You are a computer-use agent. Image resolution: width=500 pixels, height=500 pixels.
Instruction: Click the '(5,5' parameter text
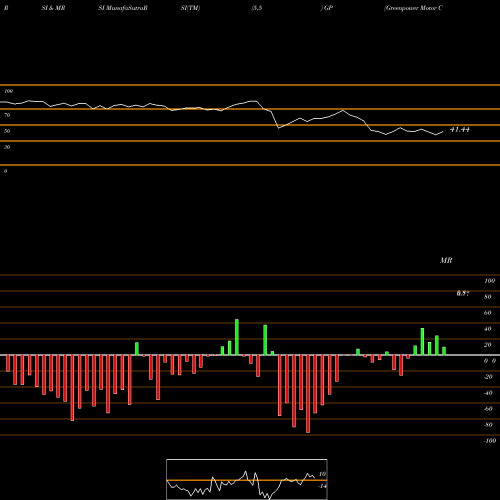pyautogui.click(x=257, y=8)
